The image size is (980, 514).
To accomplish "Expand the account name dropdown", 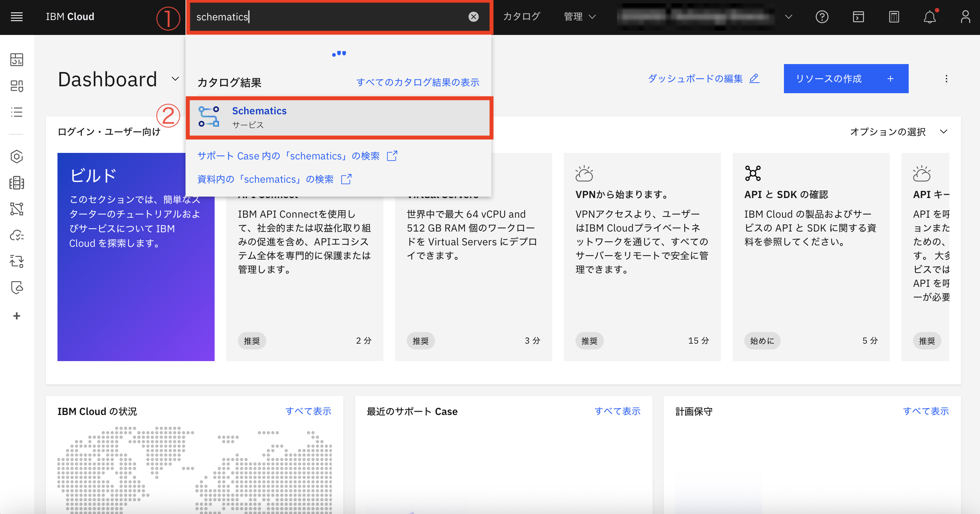I will pos(788,17).
